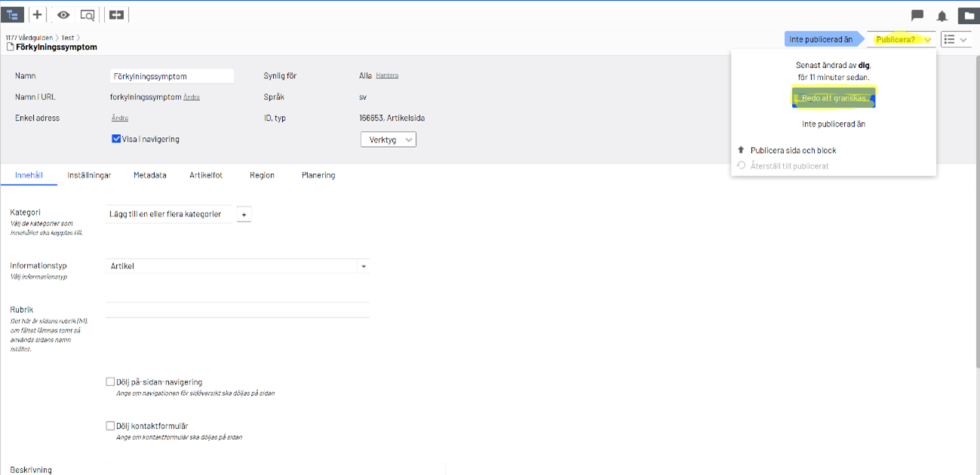The height and width of the screenshot is (475, 980).
Task: Enable Dölj på-sidan-navigering checkbox
Action: (110, 382)
